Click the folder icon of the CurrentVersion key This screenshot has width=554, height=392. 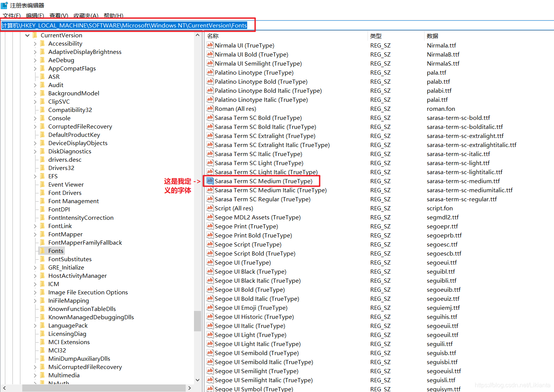tap(35, 35)
